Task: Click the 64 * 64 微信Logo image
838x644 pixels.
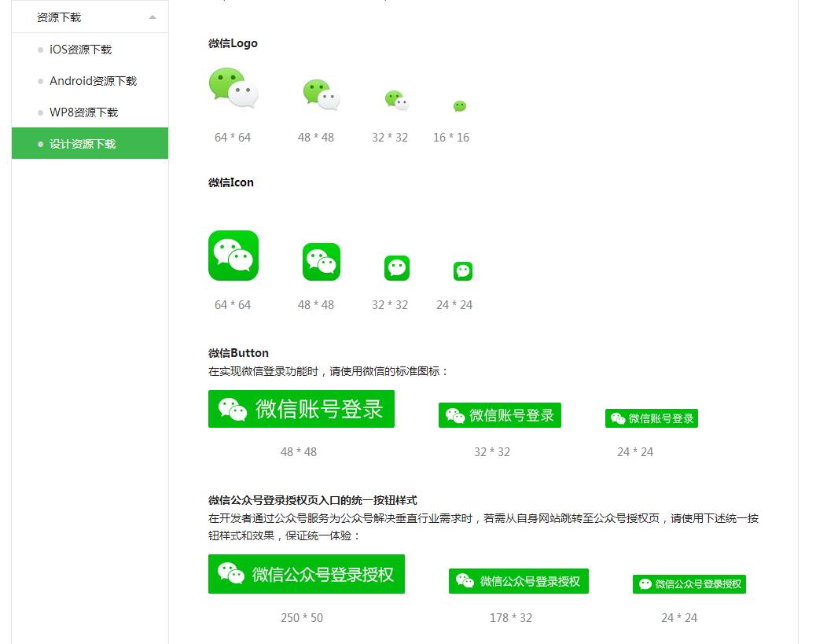Action: 233,87
